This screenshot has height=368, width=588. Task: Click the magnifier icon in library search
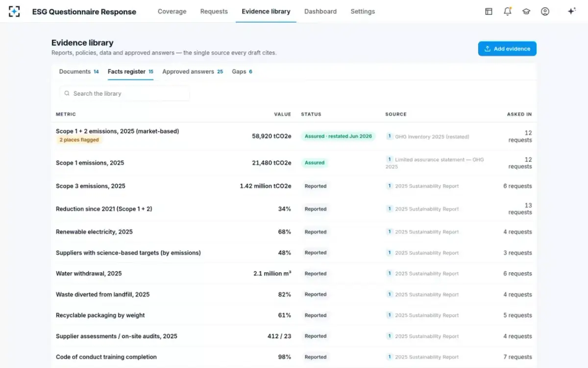67,93
